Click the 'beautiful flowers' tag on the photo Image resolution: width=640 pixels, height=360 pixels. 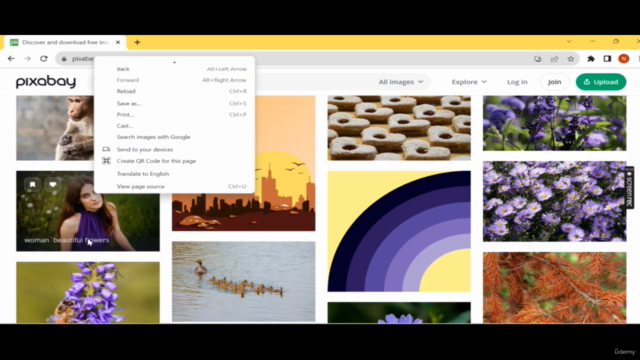(x=81, y=240)
